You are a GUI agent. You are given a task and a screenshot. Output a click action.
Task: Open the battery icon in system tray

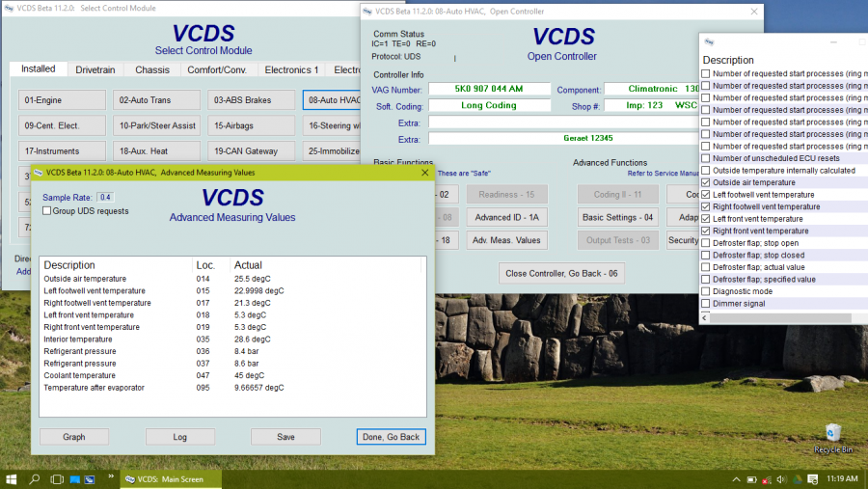coord(751,479)
